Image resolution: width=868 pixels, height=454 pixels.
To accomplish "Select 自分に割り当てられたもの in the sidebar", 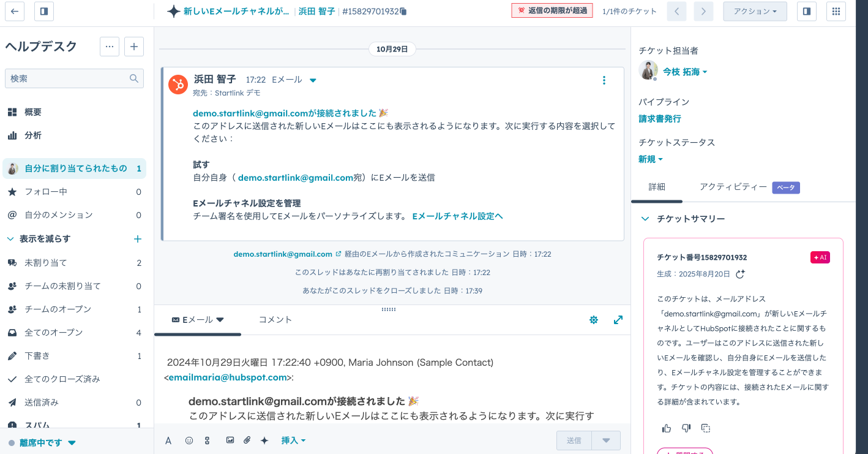I will tap(75, 168).
